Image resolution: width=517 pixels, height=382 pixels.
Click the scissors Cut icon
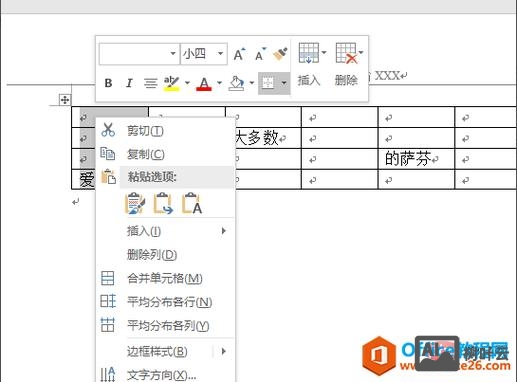108,130
